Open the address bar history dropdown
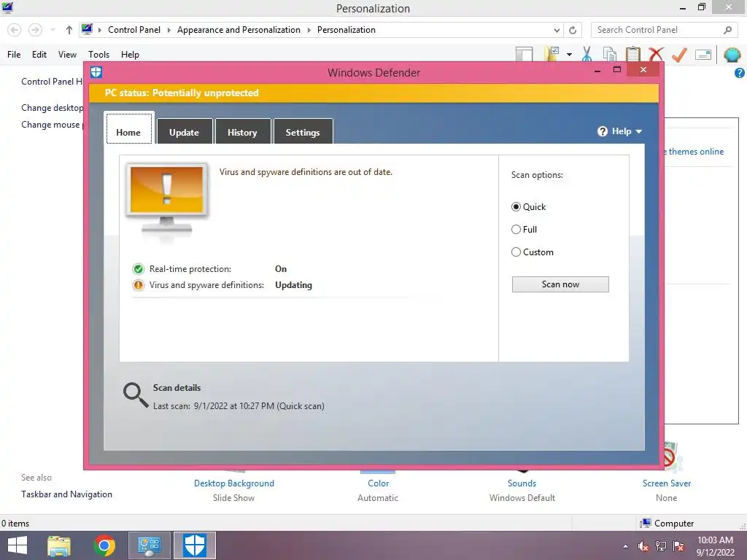 (x=557, y=30)
